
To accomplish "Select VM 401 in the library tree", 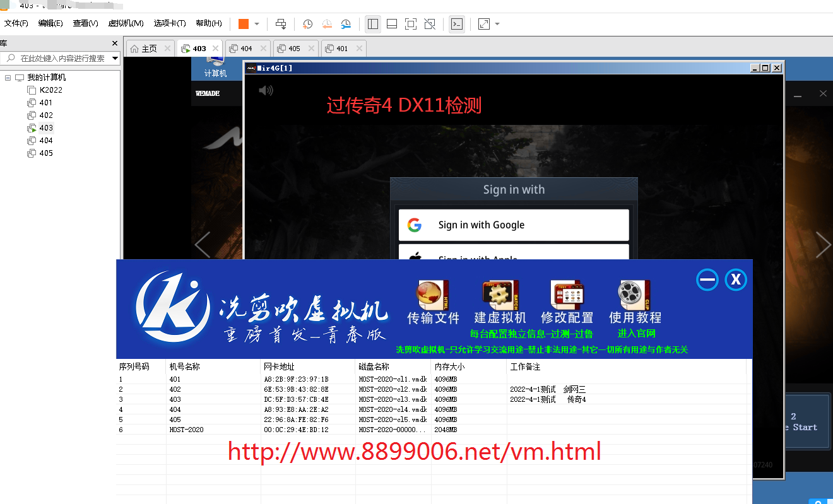I will [40, 103].
